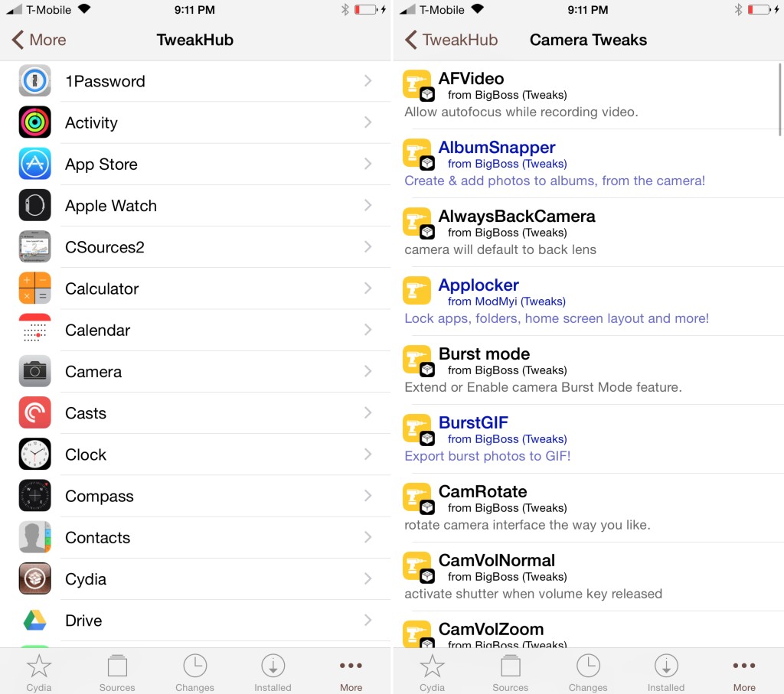Switch to Installed tab in right screen
The width and height of the screenshot is (784, 694).
pos(666,673)
